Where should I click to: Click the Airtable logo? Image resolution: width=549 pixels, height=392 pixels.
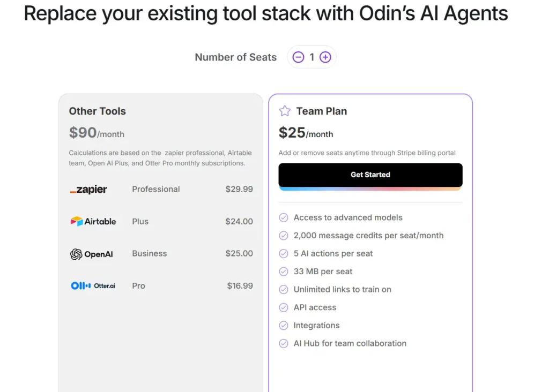[93, 221]
